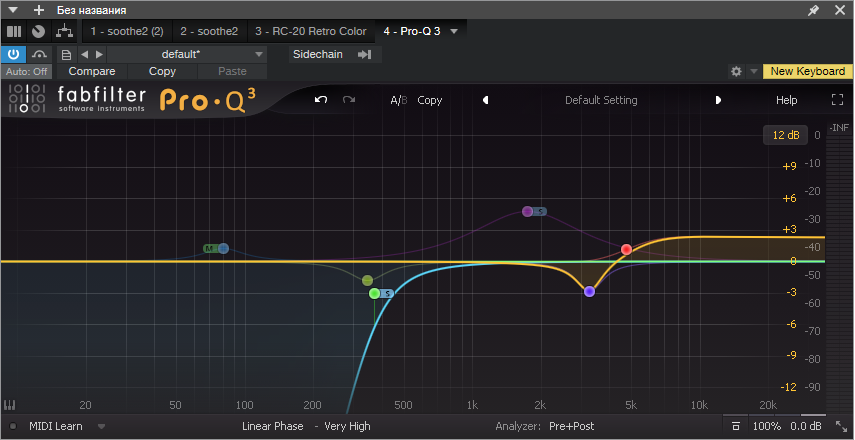This screenshot has height=440, width=855.
Task: Go to the previous Pro-Q preset
Action: pos(485,100)
